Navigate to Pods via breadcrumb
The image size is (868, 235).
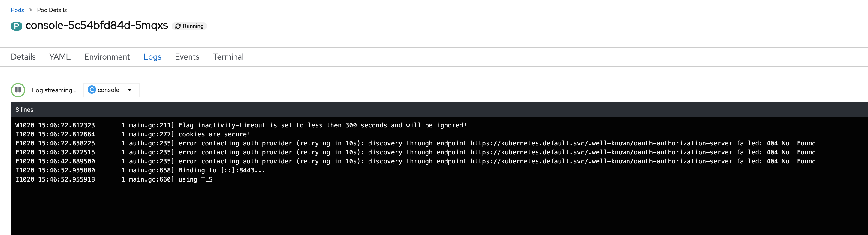pyautogui.click(x=17, y=10)
